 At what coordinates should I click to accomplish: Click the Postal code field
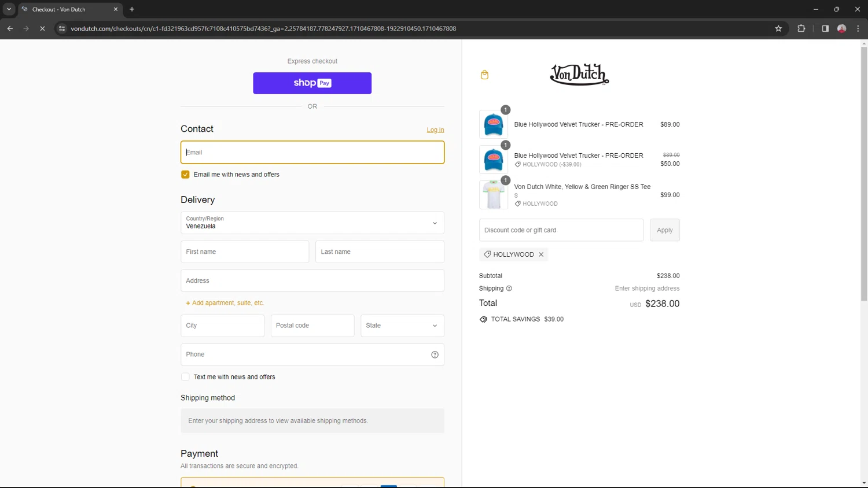click(x=312, y=326)
